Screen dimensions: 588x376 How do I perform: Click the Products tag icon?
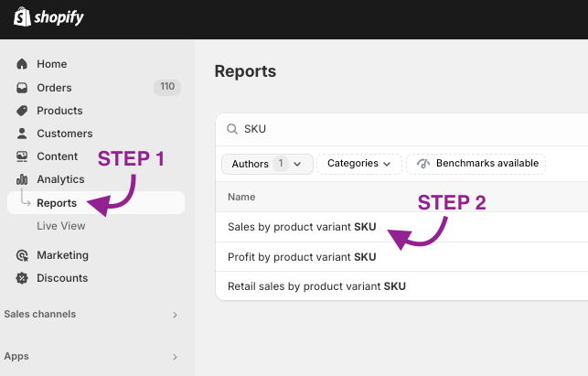(x=22, y=111)
